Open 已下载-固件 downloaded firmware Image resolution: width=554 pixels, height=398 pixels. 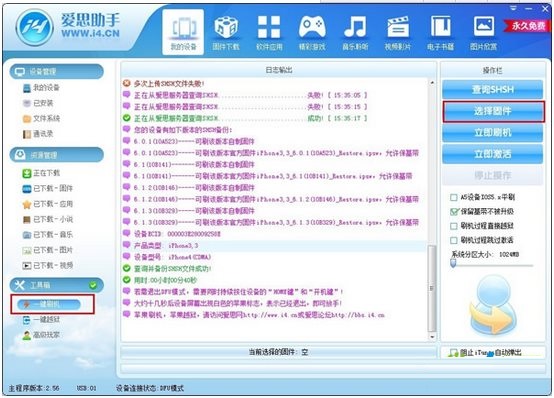coord(47,188)
